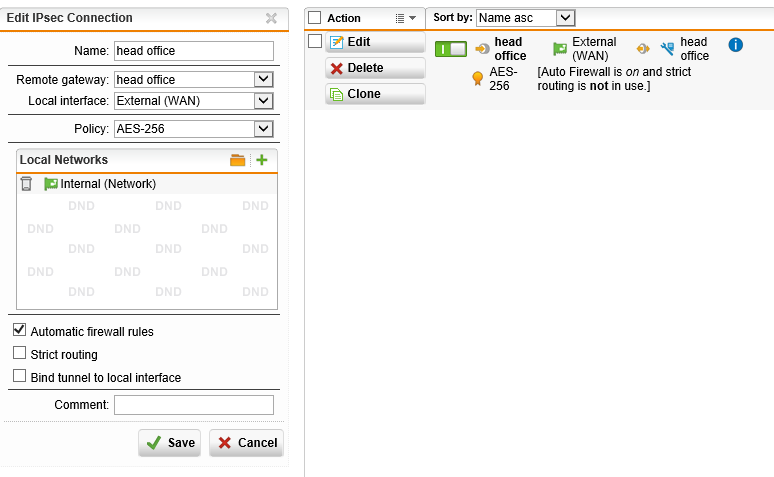Open folder icon in Local Networks header
The height and width of the screenshot is (477, 774).
(x=237, y=160)
